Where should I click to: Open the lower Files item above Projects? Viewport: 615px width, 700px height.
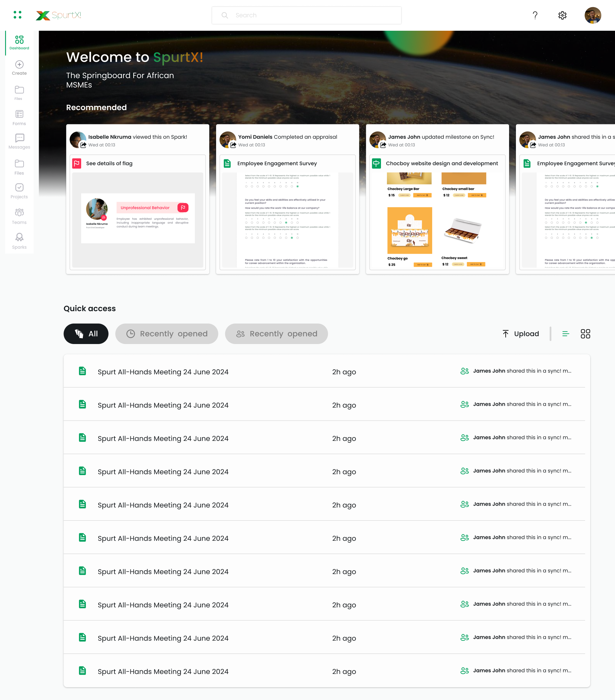click(19, 167)
